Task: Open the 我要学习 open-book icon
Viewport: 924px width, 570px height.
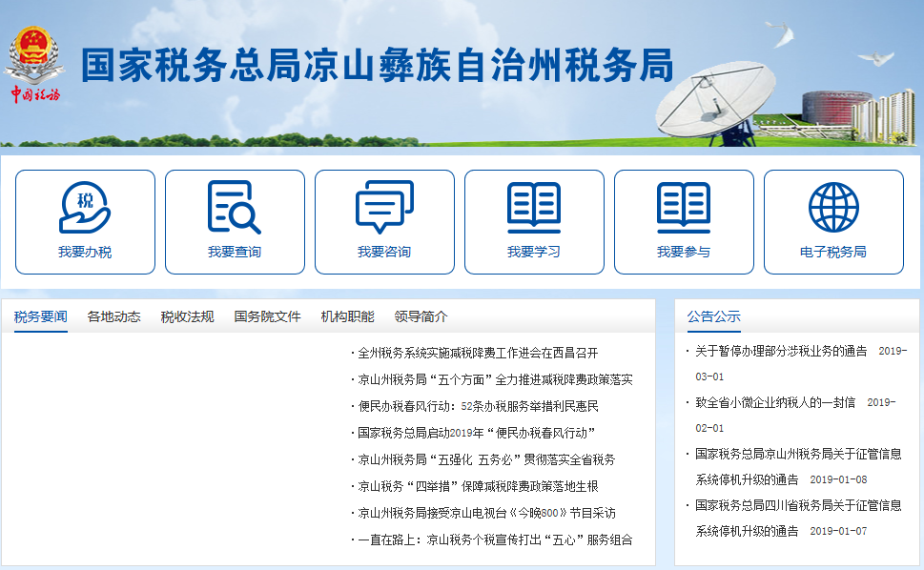Action: coord(534,221)
